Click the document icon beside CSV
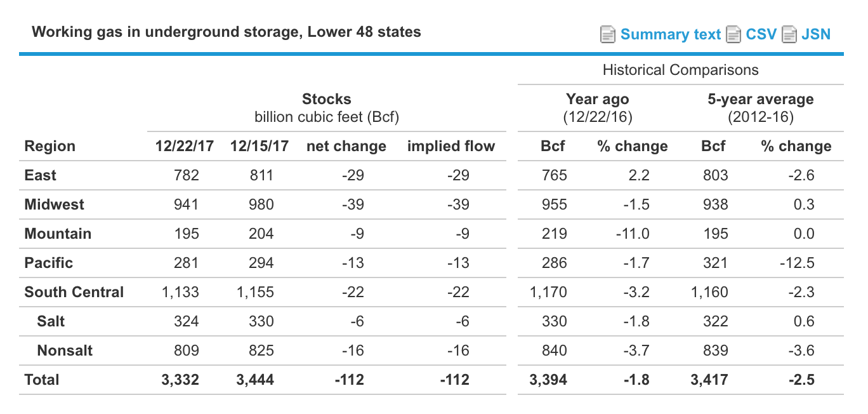Image resolution: width=868 pixels, height=414 pixels. [734, 34]
